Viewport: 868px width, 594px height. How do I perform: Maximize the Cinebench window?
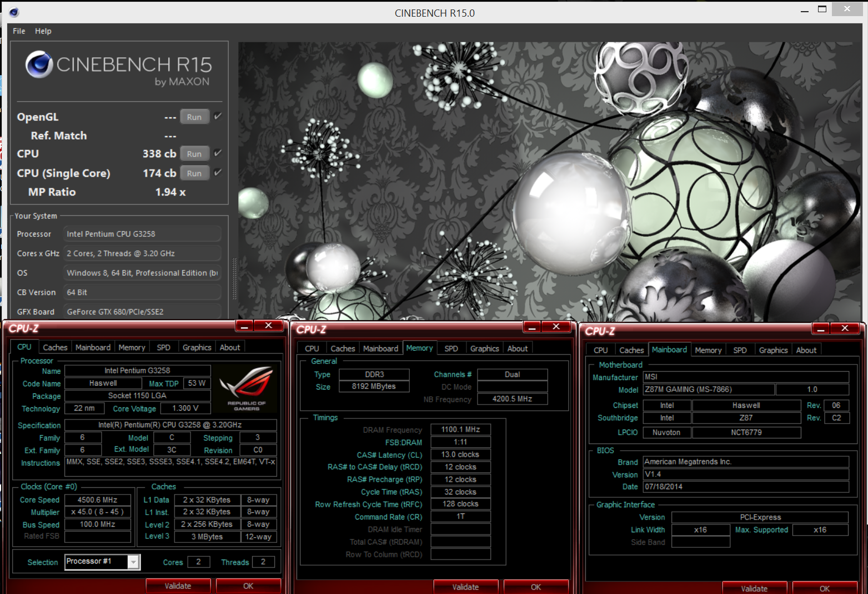822,9
